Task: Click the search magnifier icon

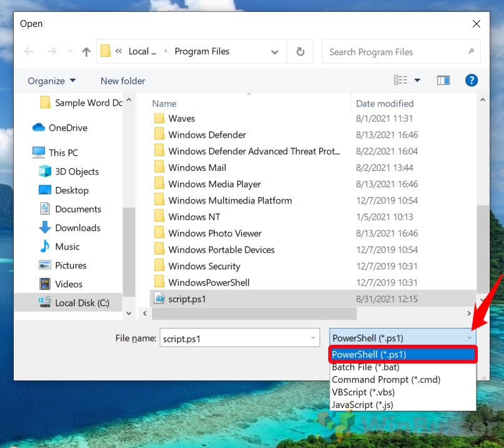Action: (471, 52)
